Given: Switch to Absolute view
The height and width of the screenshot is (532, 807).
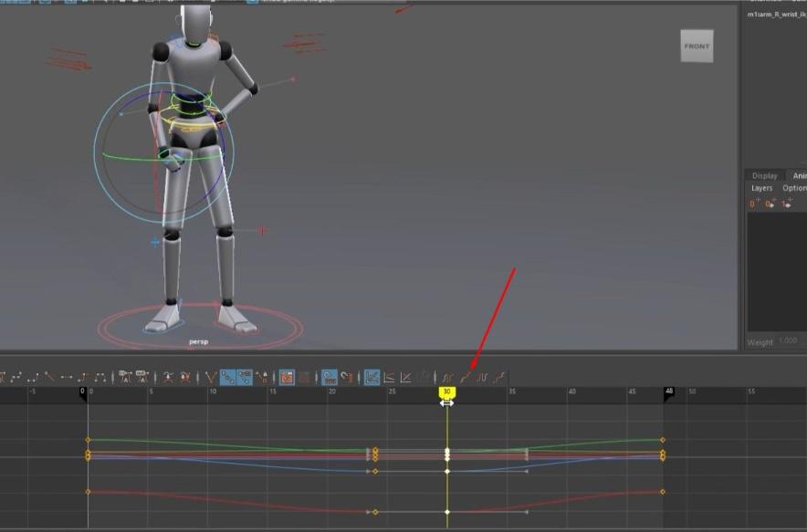Looking at the screenshot, I should point(372,378).
